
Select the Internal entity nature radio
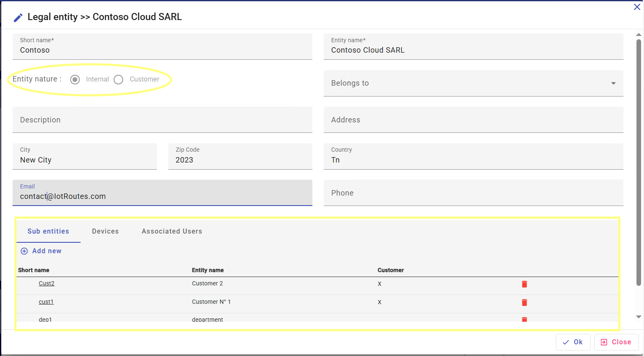pyautogui.click(x=75, y=79)
